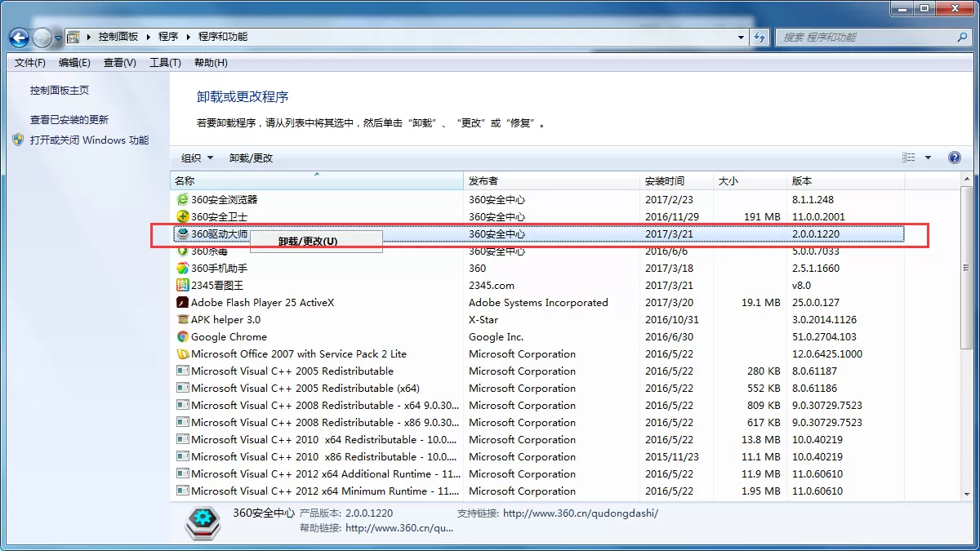Open the 帮助链接 URL in the details pane
980x551 pixels.
coord(399,528)
